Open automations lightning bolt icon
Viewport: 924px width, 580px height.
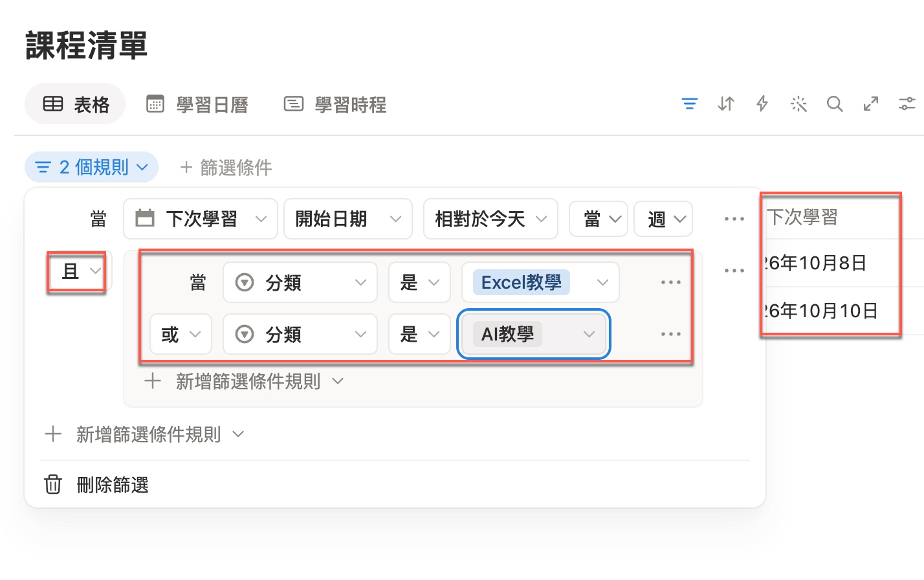[762, 104]
